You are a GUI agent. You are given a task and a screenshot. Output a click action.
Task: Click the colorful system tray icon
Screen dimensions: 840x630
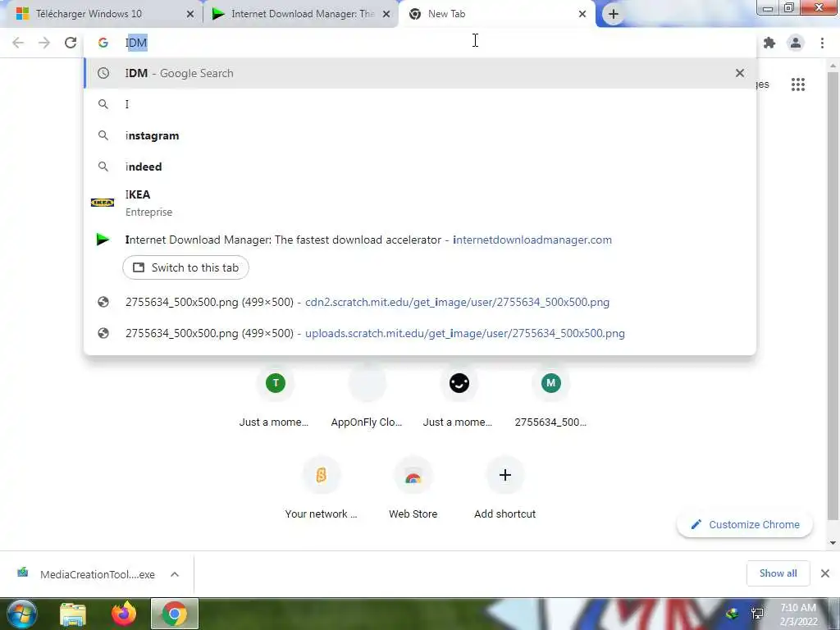(x=733, y=614)
